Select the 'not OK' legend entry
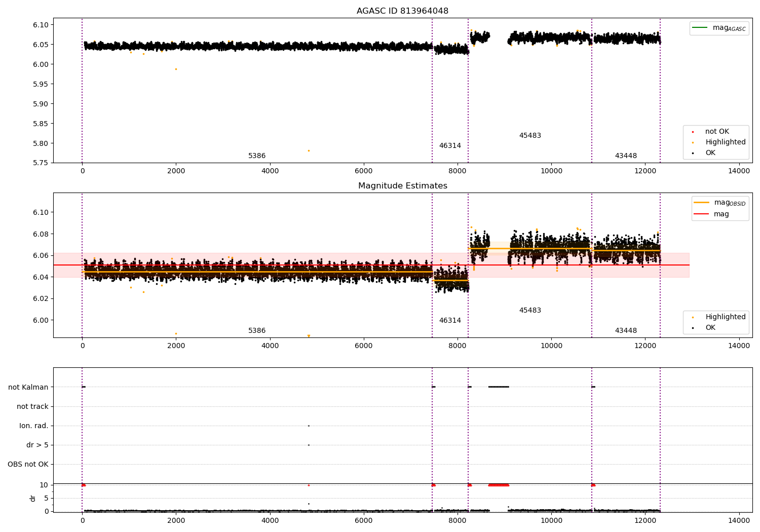Viewport: 760px width, 532px height. pos(717,132)
